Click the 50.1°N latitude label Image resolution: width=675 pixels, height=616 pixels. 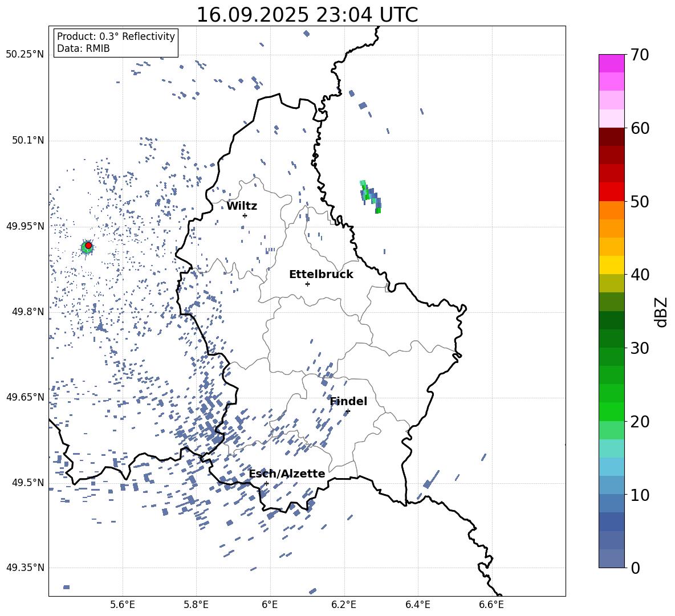coord(27,140)
